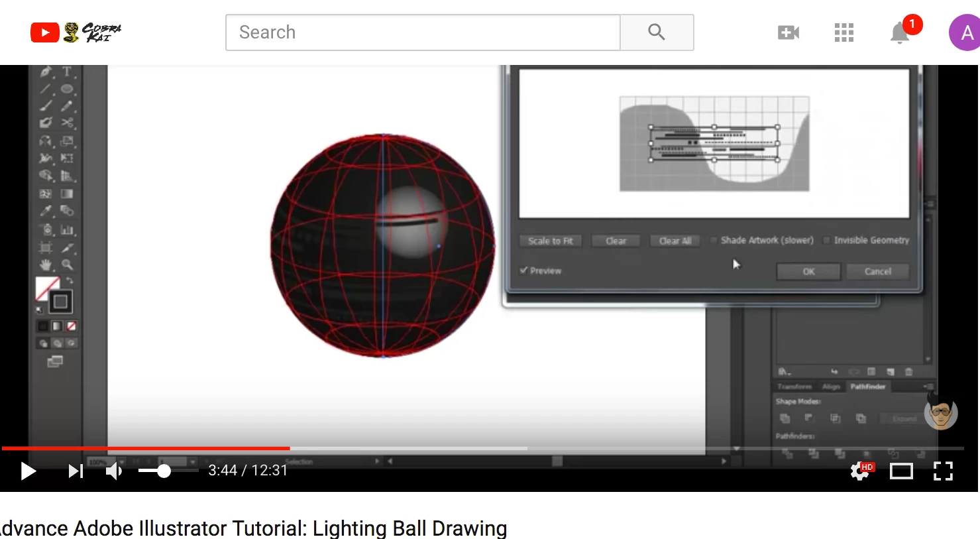Screen dimensions: 980x539
Task: Select the Scissors tool
Action: 67,123
